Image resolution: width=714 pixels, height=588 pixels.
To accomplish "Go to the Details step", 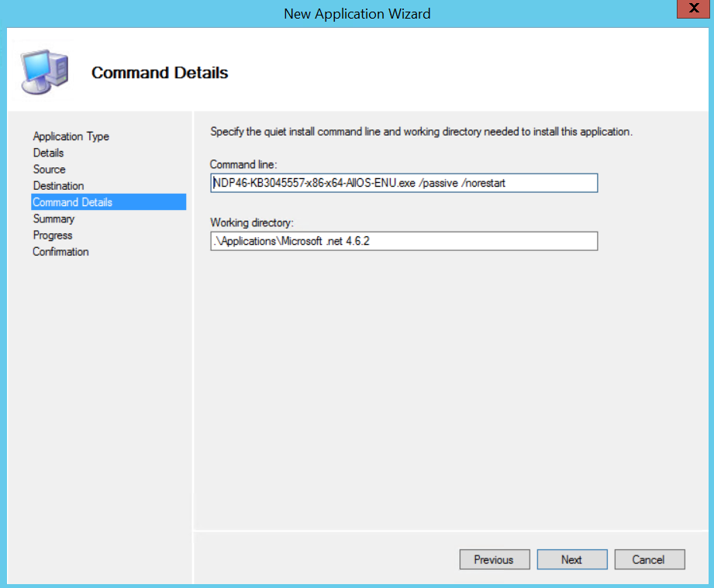I will click(48, 153).
